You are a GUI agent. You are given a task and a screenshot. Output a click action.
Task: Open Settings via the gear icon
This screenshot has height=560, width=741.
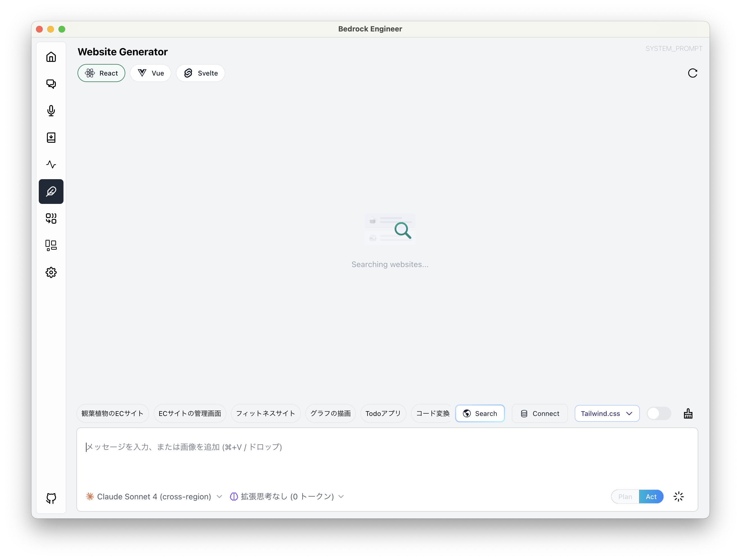tap(51, 272)
